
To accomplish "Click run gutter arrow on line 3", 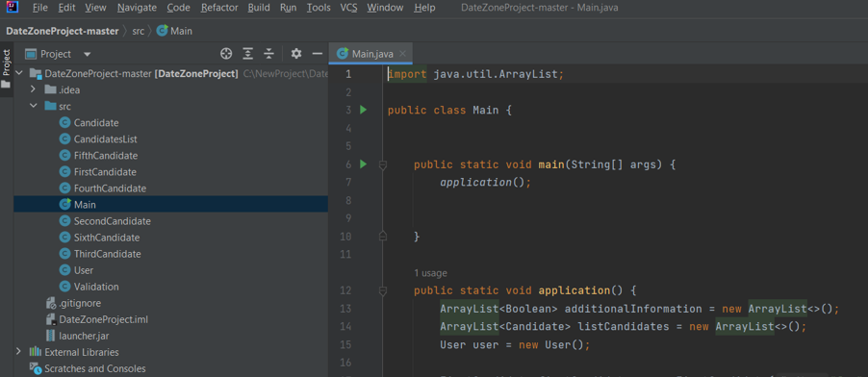I will (363, 110).
